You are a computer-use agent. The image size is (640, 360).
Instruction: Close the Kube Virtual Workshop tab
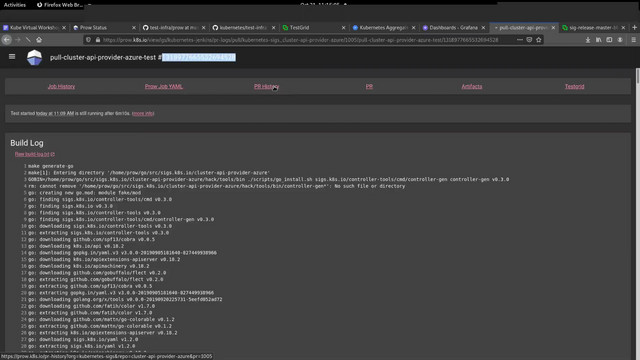64,27
